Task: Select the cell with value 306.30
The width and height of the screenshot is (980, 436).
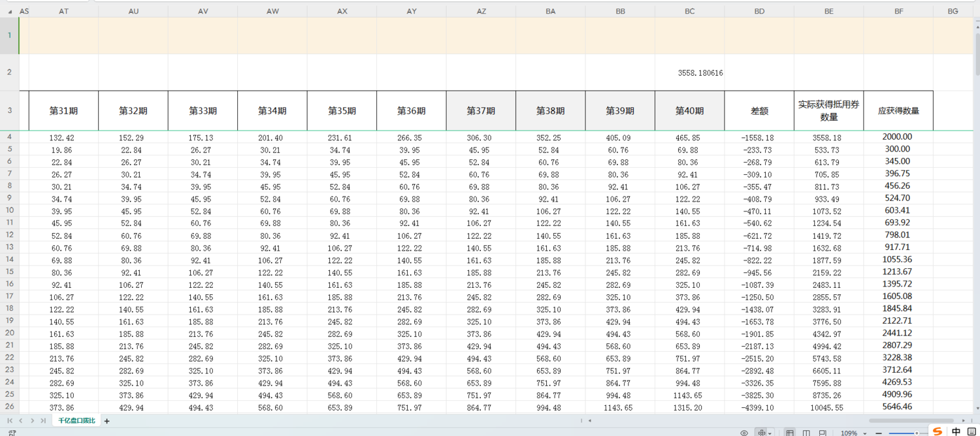Action: click(482, 138)
